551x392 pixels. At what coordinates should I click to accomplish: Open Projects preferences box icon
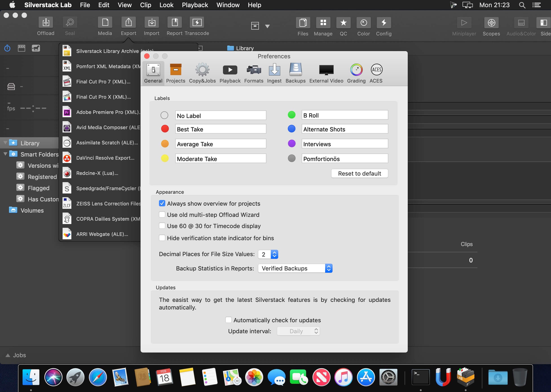176,70
